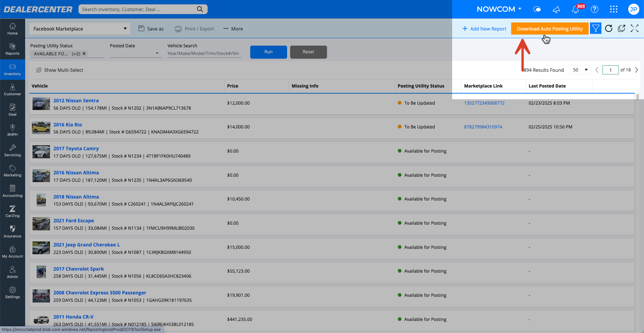The width and height of the screenshot is (644, 333).
Task: Open the Deal sidebar section
Action: [x=12, y=110]
